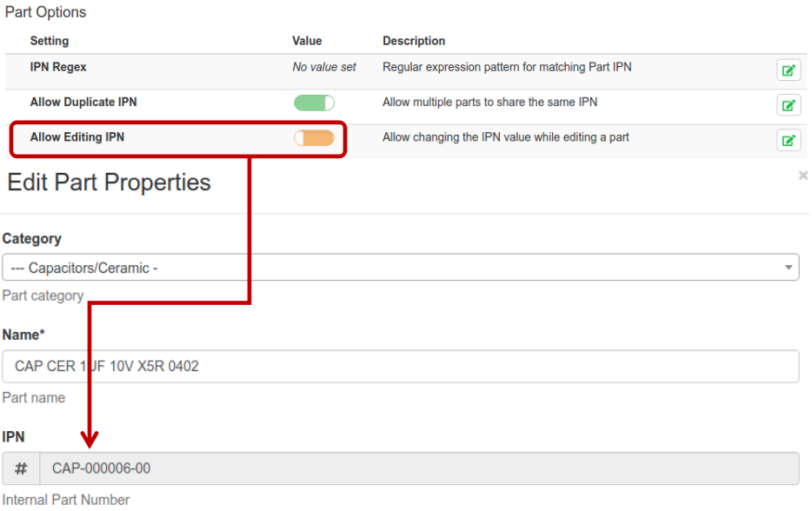Toggle the Allow Editing IPN switch
This screenshot has width=812, height=511.
(x=314, y=138)
